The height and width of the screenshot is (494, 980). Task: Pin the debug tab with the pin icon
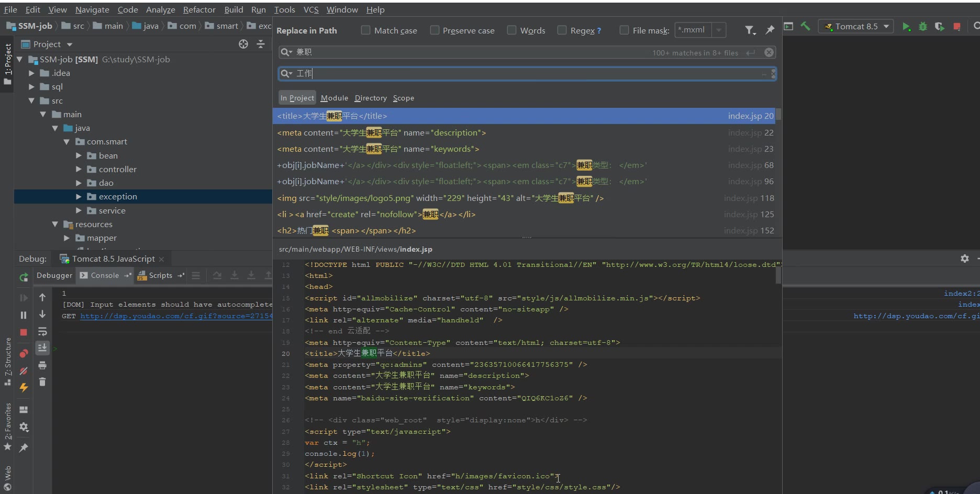[x=24, y=448]
